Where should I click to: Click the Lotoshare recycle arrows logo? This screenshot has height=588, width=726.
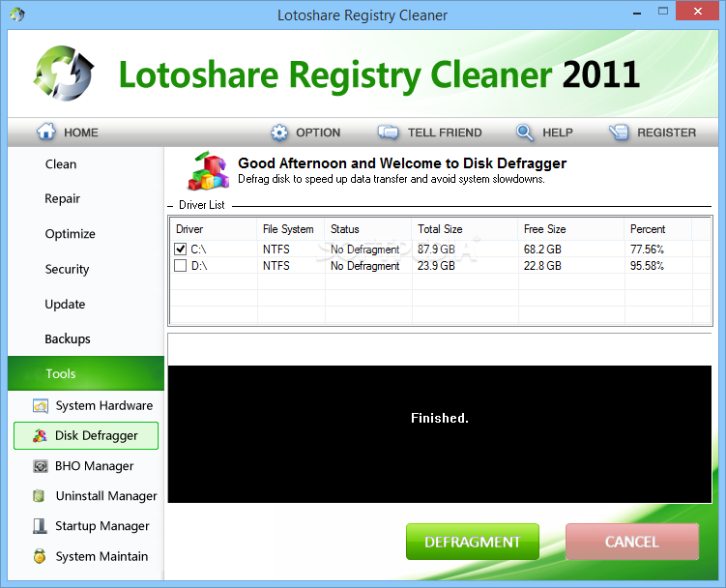coord(64,73)
